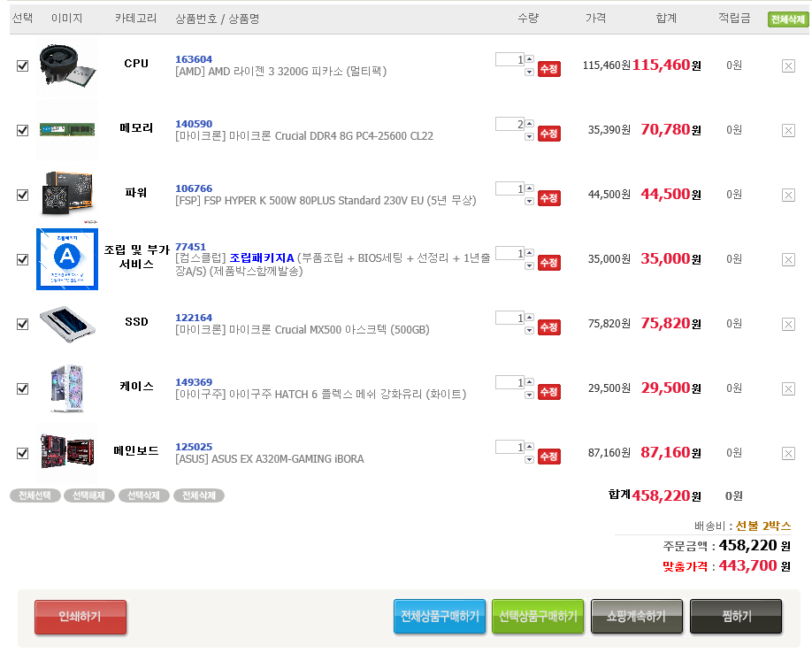
Task: Click the FSP power supply thumbnail
Action: tap(67, 194)
